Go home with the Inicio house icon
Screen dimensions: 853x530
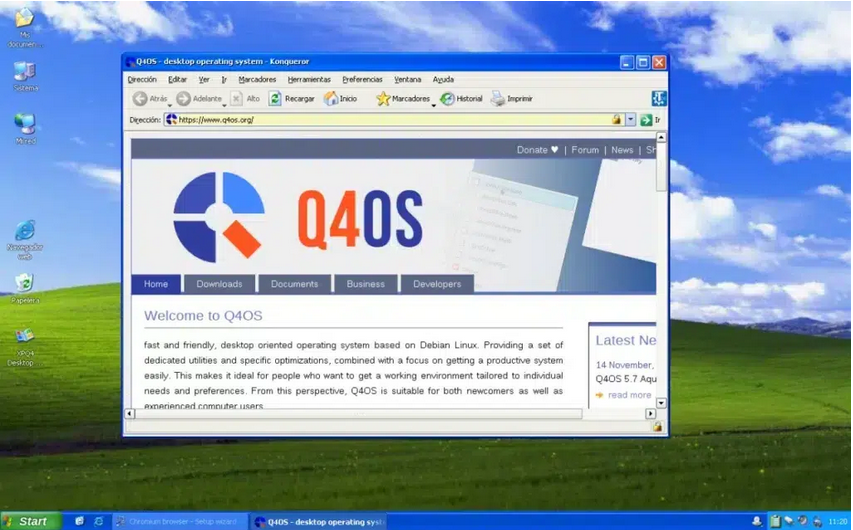pos(331,98)
